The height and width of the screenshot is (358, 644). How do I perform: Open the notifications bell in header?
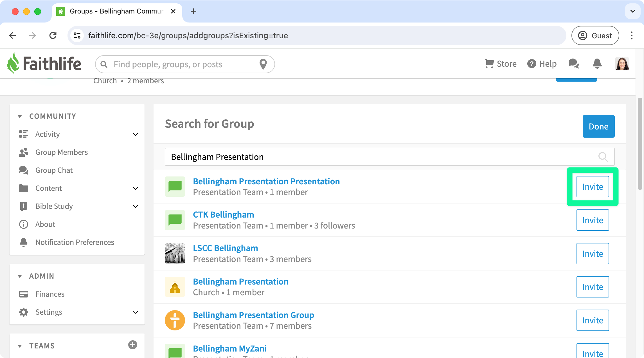click(x=597, y=64)
